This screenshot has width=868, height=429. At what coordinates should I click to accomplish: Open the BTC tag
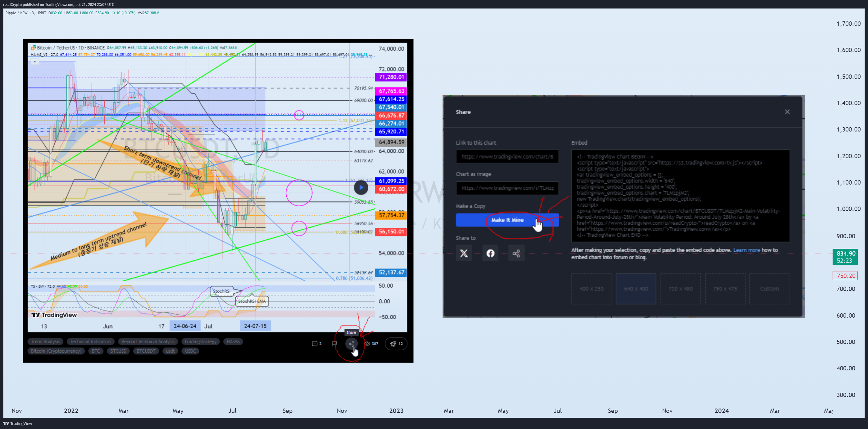tap(96, 351)
